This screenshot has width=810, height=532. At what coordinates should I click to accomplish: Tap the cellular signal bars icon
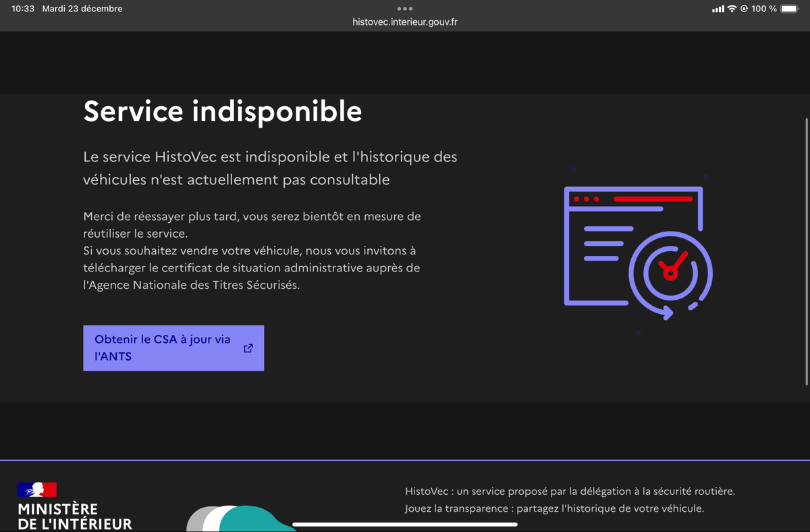pyautogui.click(x=718, y=9)
